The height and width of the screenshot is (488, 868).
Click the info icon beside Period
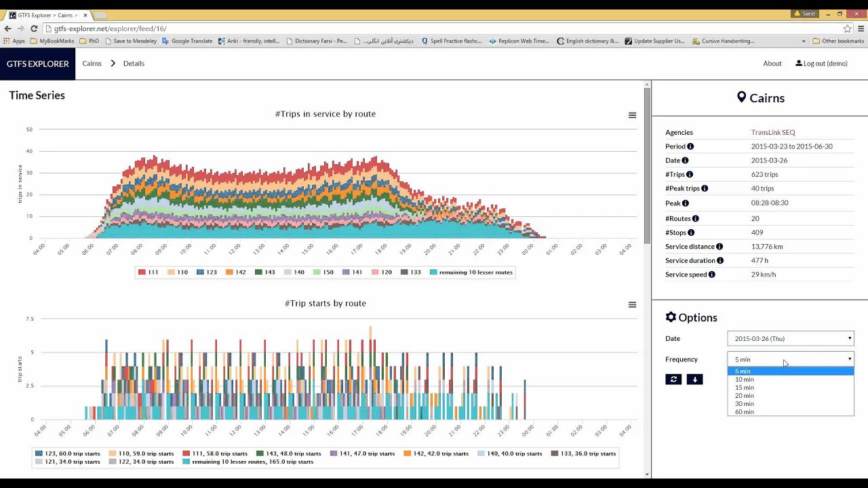(690, 146)
